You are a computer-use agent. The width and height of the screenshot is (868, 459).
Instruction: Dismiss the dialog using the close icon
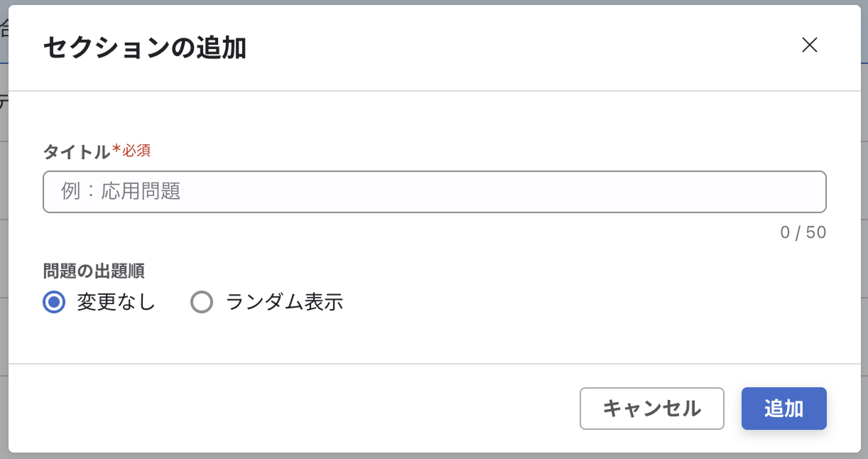(x=809, y=45)
